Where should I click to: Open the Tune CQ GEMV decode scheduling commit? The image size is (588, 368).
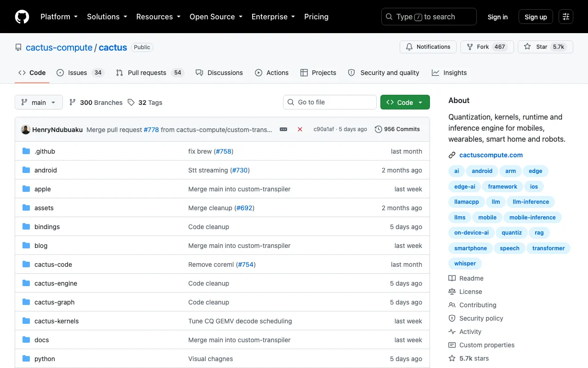point(240,321)
